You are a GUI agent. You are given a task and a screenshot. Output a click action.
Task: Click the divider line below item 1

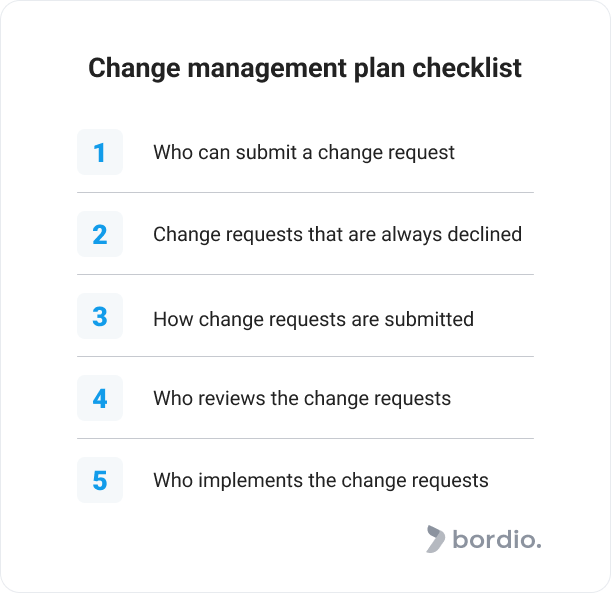coord(305,192)
